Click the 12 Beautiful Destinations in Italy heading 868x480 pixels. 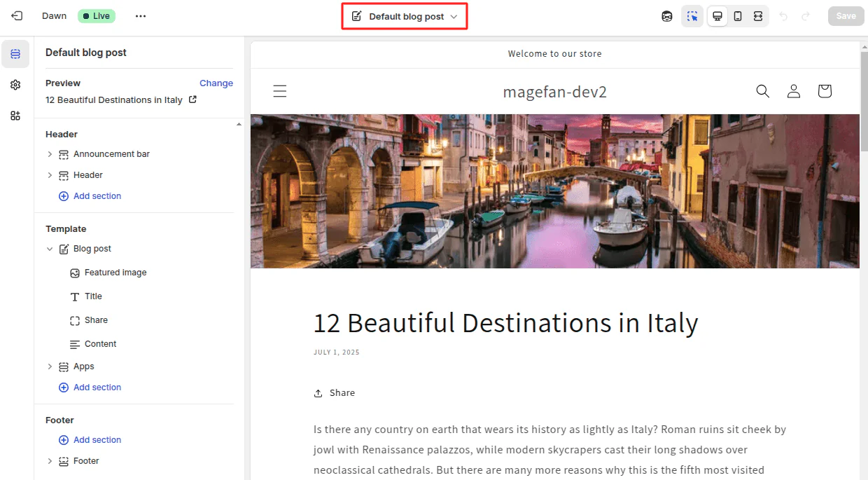[505, 323]
